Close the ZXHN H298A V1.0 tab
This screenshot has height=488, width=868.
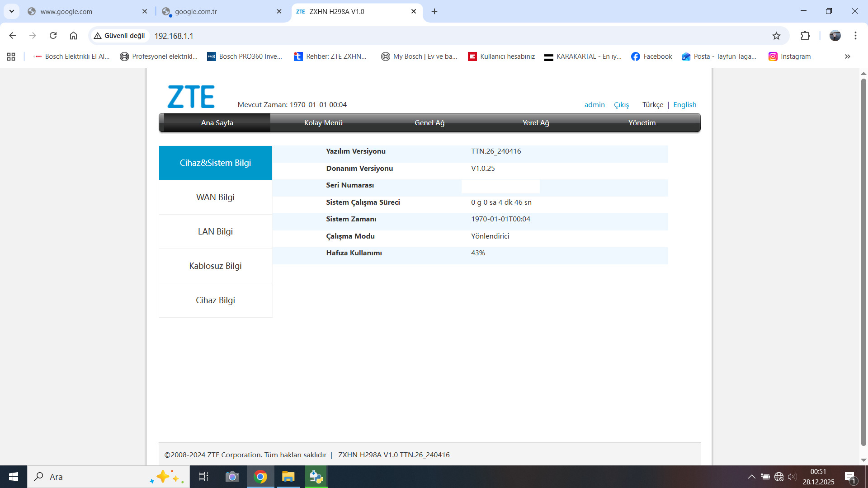(414, 11)
